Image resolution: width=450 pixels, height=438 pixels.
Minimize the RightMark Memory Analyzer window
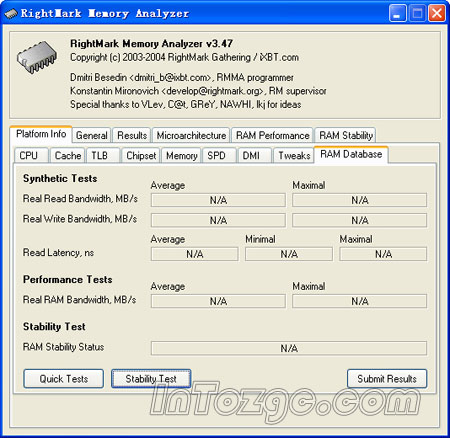click(397, 14)
